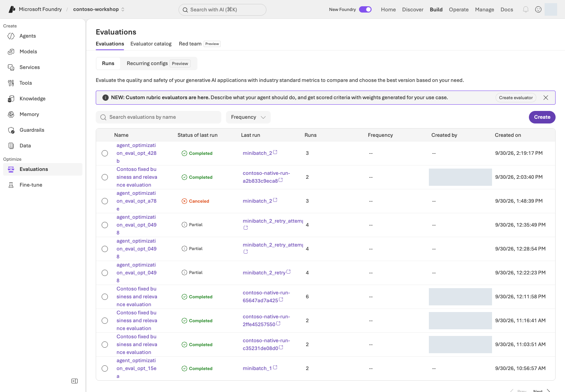Open Models via its sidebar icon
Viewport: 565px width, 392px height.
point(11,52)
